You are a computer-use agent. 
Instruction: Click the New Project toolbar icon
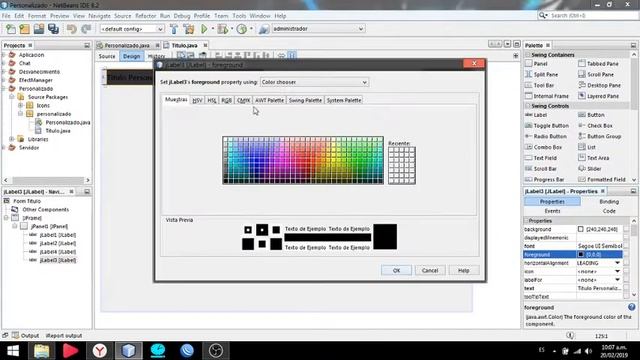point(24,29)
